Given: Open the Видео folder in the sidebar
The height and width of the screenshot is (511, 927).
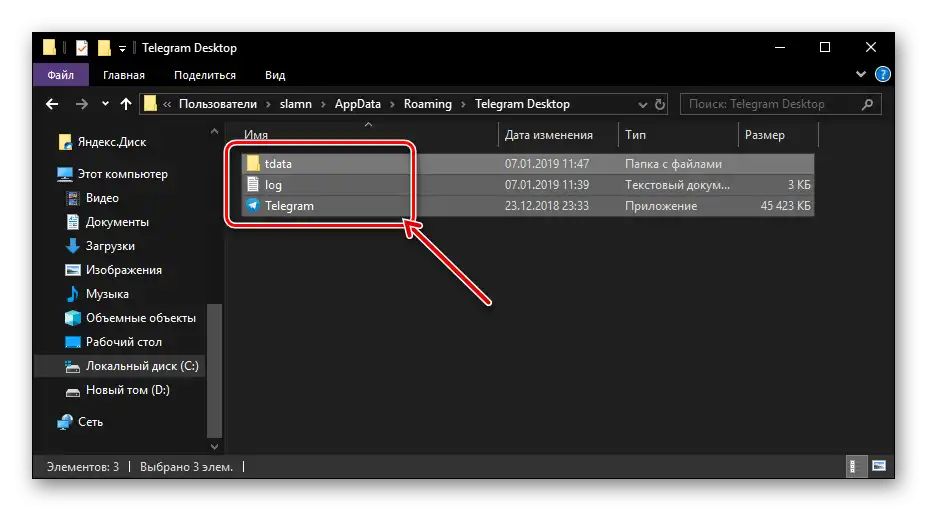Looking at the screenshot, I should click(x=92, y=198).
